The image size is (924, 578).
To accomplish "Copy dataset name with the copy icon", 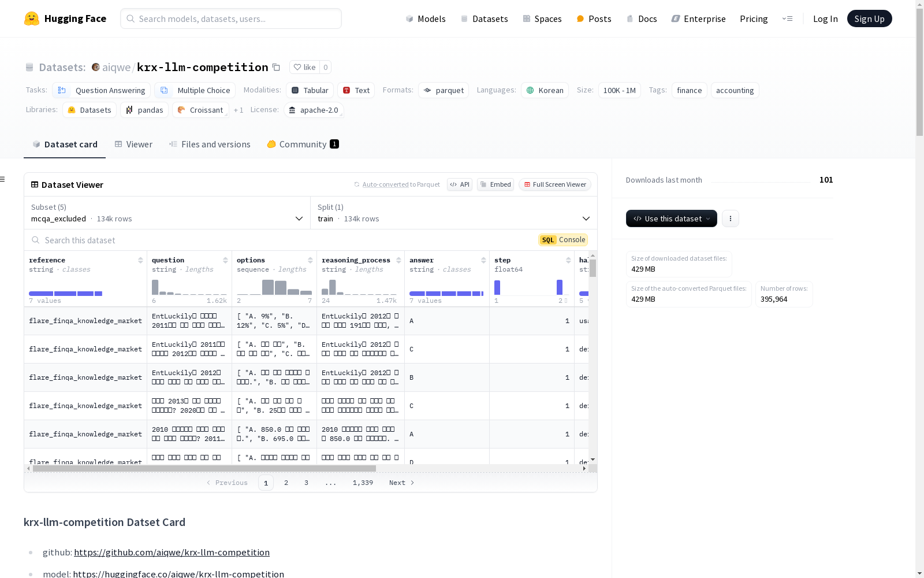I will pos(276,67).
